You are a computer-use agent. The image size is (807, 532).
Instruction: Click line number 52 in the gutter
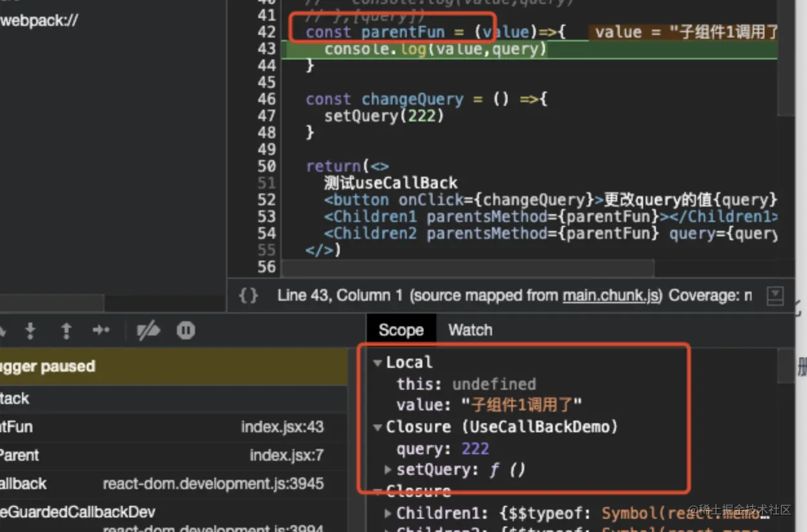pyautogui.click(x=267, y=200)
